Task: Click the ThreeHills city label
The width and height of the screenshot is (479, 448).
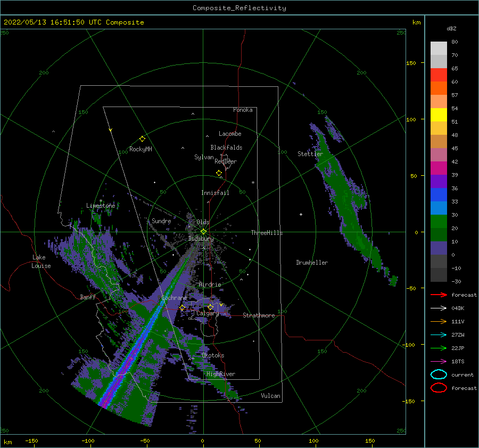Action: (x=267, y=233)
